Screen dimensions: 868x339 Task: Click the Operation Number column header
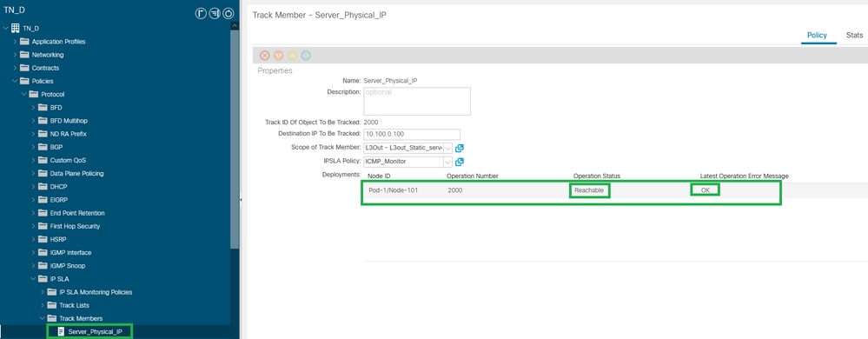(473, 176)
